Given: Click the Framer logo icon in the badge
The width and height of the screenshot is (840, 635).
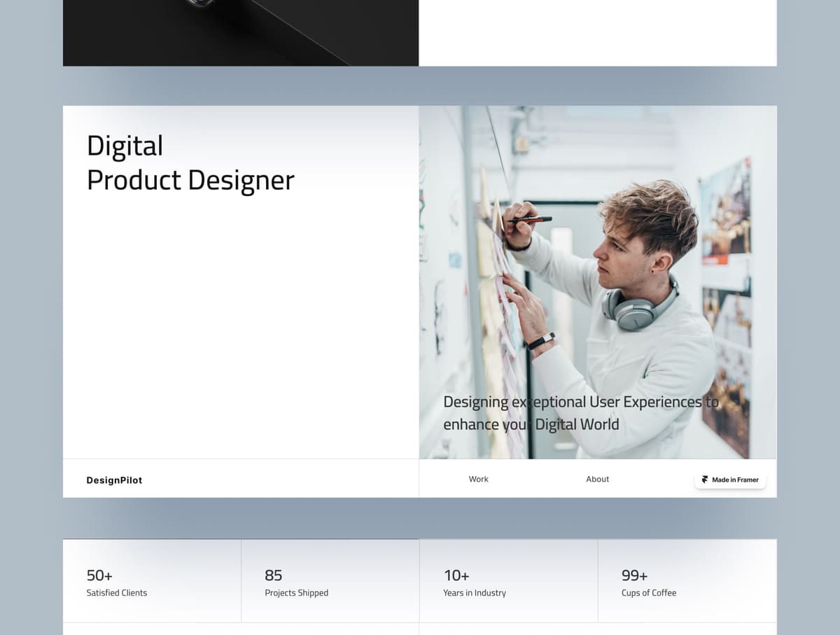Looking at the screenshot, I should 704,480.
